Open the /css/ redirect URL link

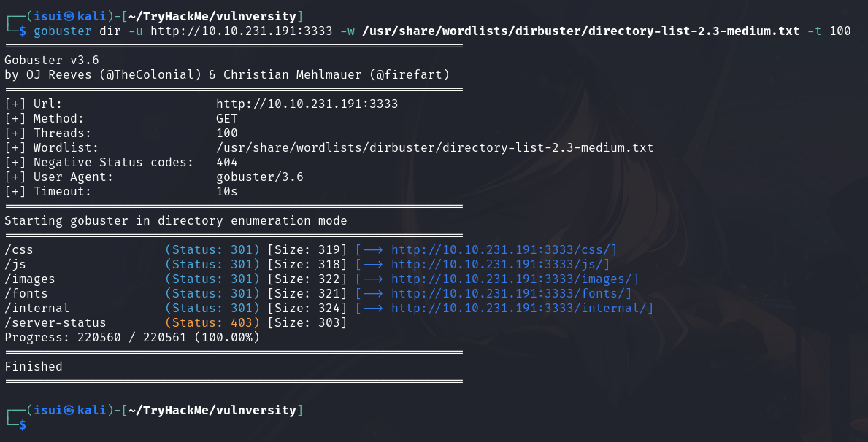504,249
